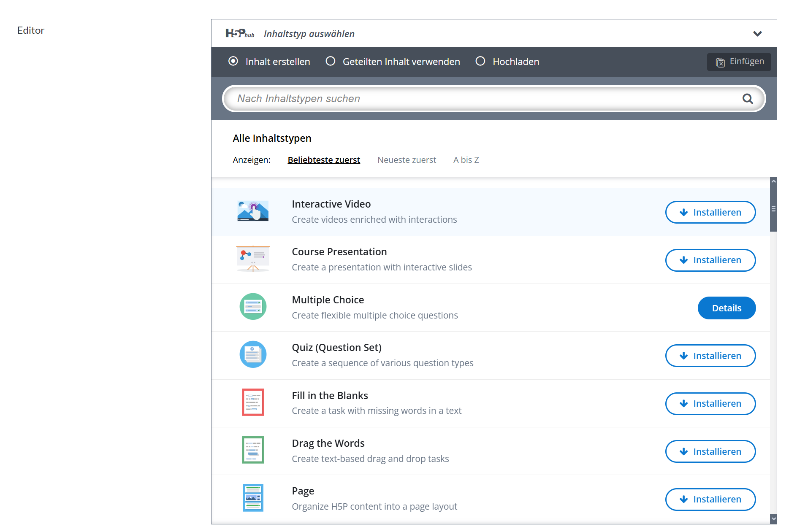This screenshot has width=797, height=532.
Task: Choose the Hochladen radio option
Action: [x=480, y=62]
